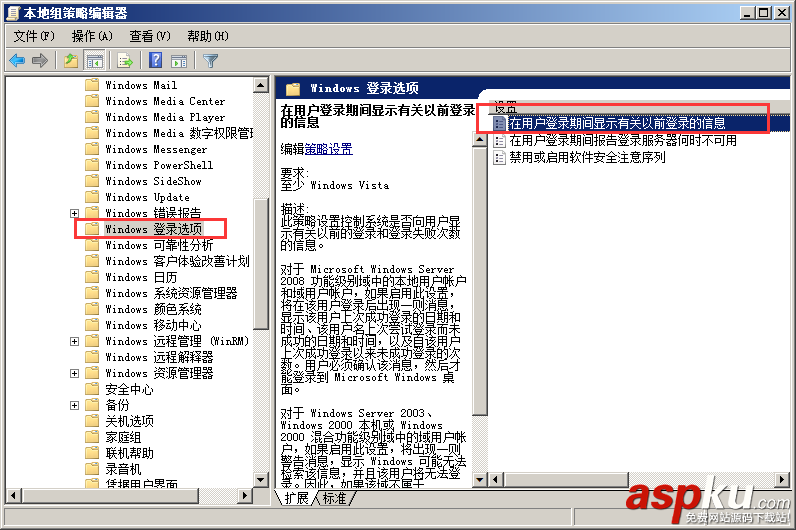Open the 文件(F) menu
Viewport: 796px width, 530px height.
coord(34,36)
